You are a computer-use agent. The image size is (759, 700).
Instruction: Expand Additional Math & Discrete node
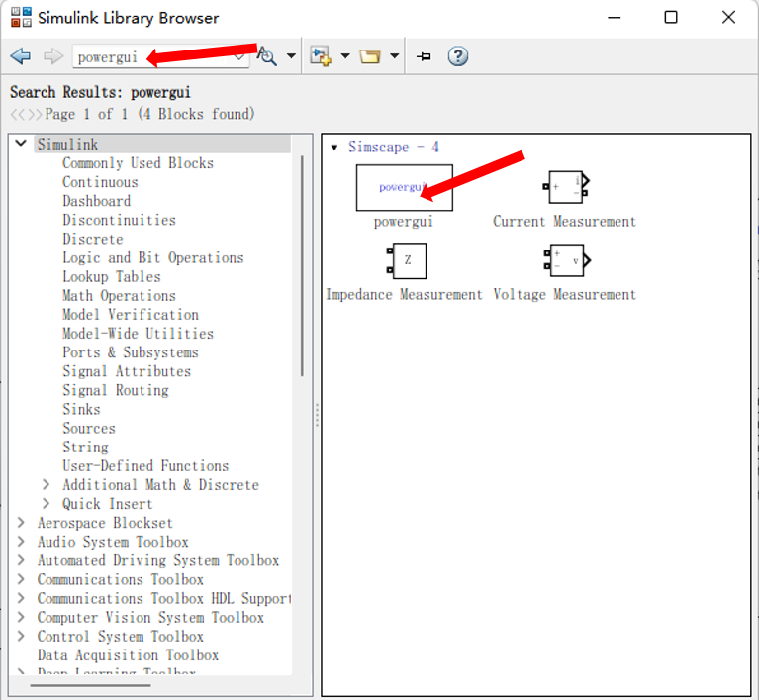tap(46, 484)
